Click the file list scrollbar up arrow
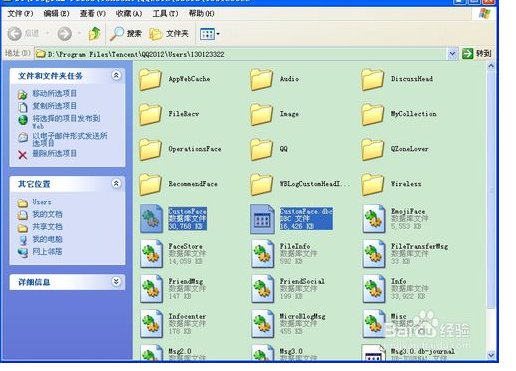This screenshot has height=371, width=516. coord(491,66)
